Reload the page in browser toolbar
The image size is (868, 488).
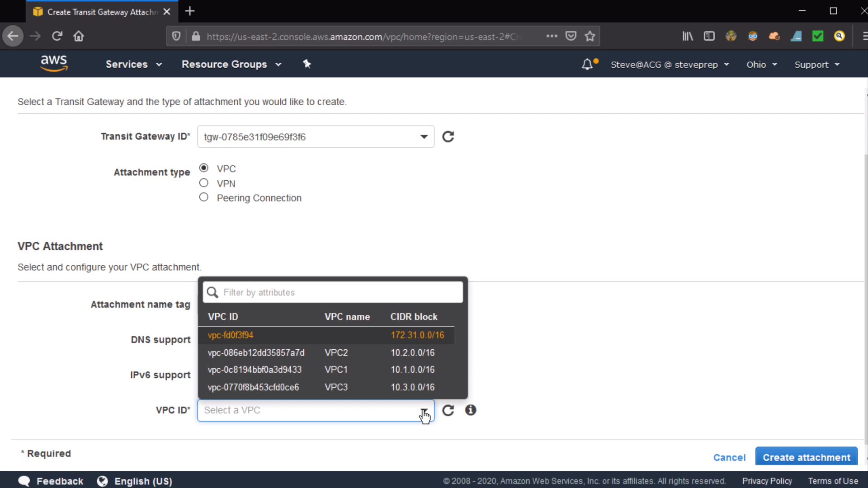click(57, 36)
